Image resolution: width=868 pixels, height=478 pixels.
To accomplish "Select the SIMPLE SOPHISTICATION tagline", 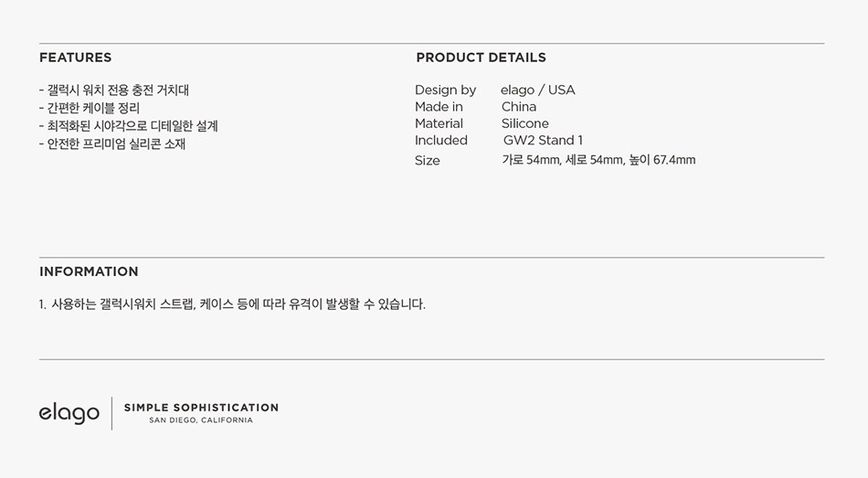I will [201, 408].
